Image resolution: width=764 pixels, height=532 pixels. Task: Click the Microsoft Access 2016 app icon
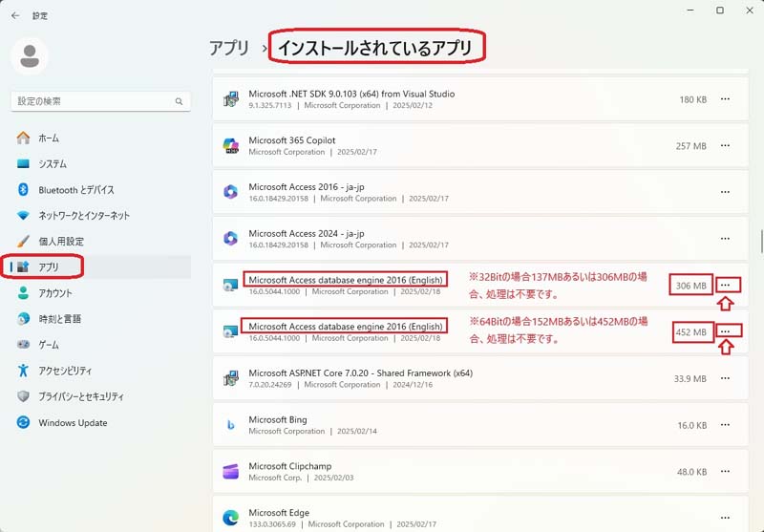[230, 192]
